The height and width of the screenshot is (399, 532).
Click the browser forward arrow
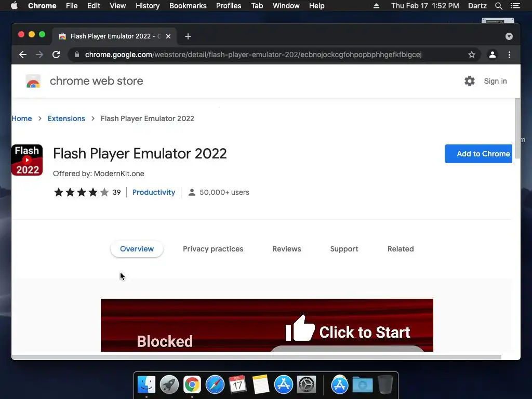[x=39, y=55]
